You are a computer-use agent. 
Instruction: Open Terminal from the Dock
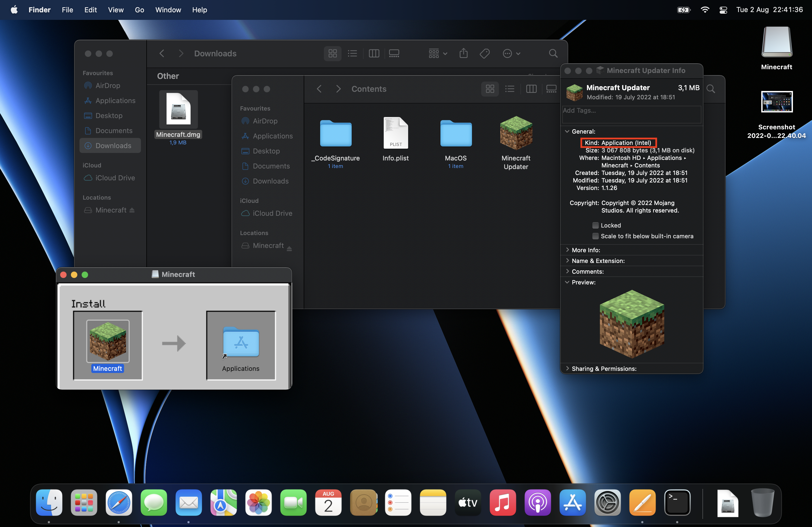tap(677, 502)
